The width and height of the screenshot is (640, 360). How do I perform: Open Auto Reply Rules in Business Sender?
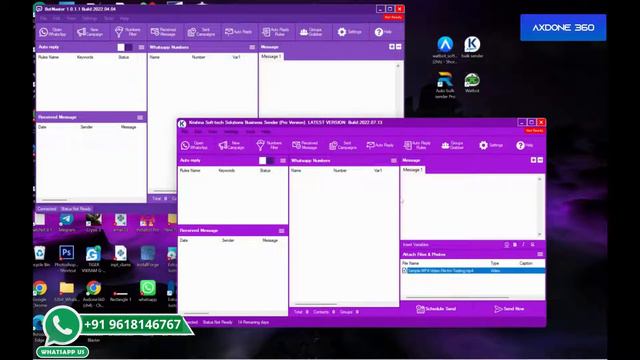pyautogui.click(x=417, y=145)
